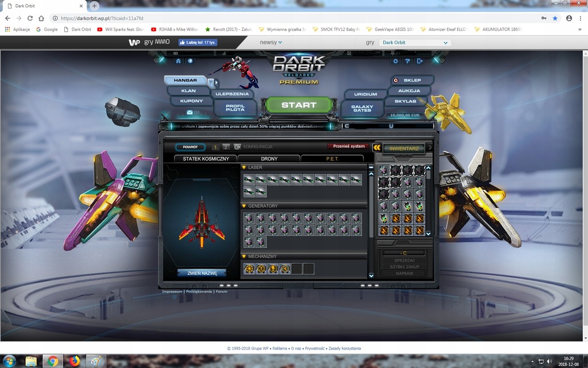Image resolution: width=588 pixels, height=368 pixels.
Task: Switch to configuration 2
Action: tap(226, 147)
